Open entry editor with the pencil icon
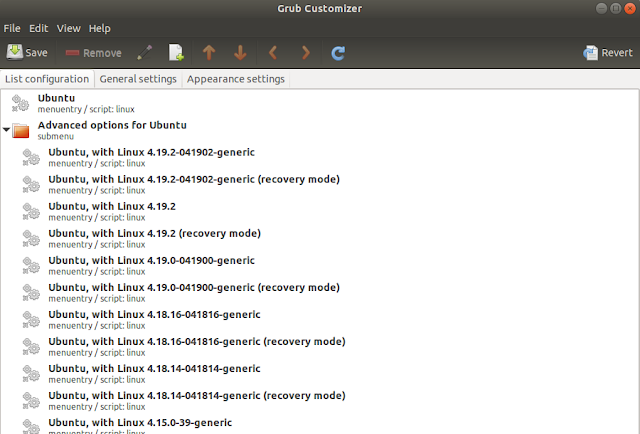The height and width of the screenshot is (434, 640). [144, 53]
